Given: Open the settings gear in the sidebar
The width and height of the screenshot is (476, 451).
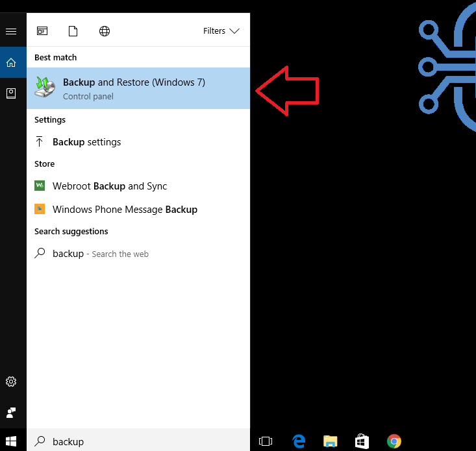Looking at the screenshot, I should [x=11, y=382].
